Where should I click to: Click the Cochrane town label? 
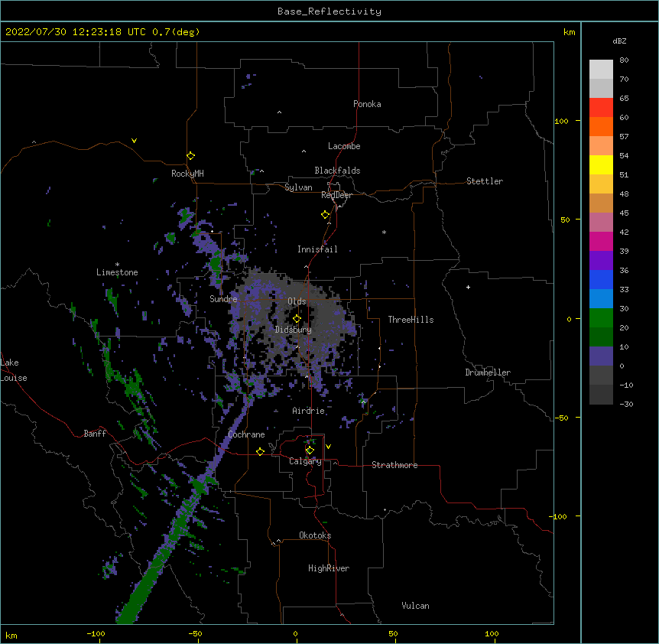pyautogui.click(x=246, y=434)
